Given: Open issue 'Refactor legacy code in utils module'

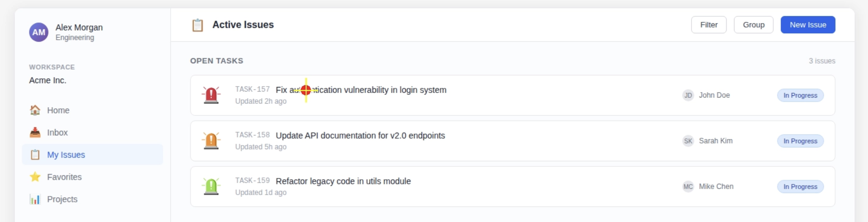Looking at the screenshot, I should coord(343,181).
